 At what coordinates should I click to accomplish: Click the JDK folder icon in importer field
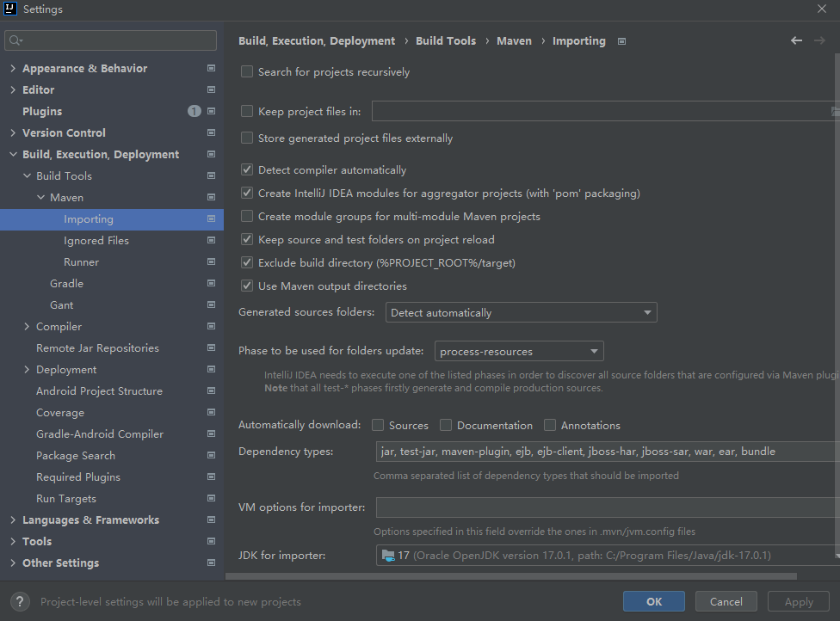click(388, 555)
